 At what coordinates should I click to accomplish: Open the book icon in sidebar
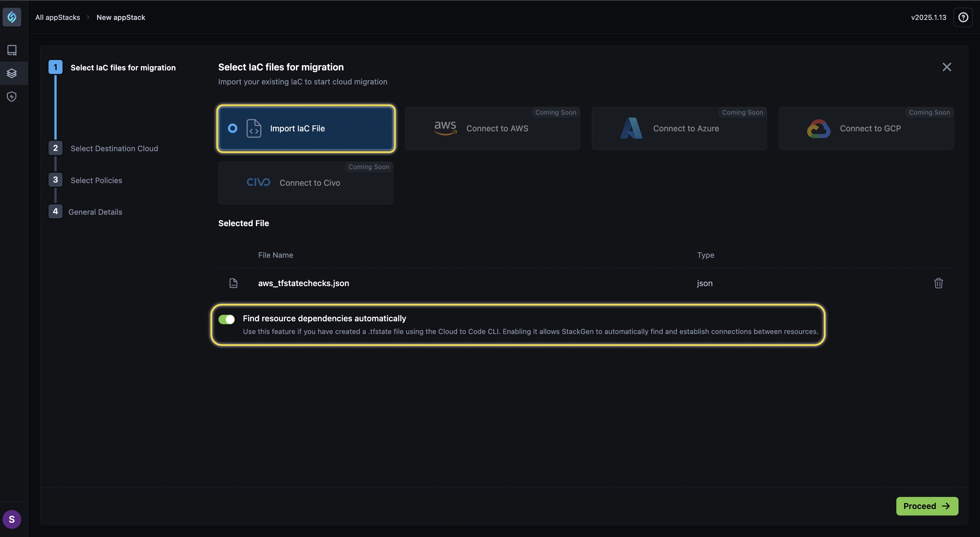click(x=12, y=50)
